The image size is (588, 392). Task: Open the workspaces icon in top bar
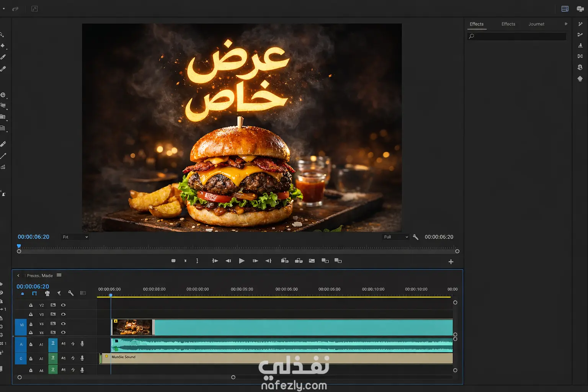point(565,9)
